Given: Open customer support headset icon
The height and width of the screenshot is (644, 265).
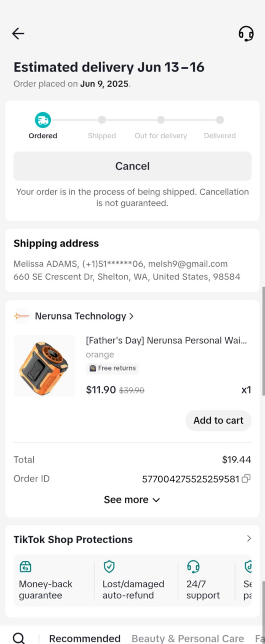Looking at the screenshot, I should [x=246, y=33].
